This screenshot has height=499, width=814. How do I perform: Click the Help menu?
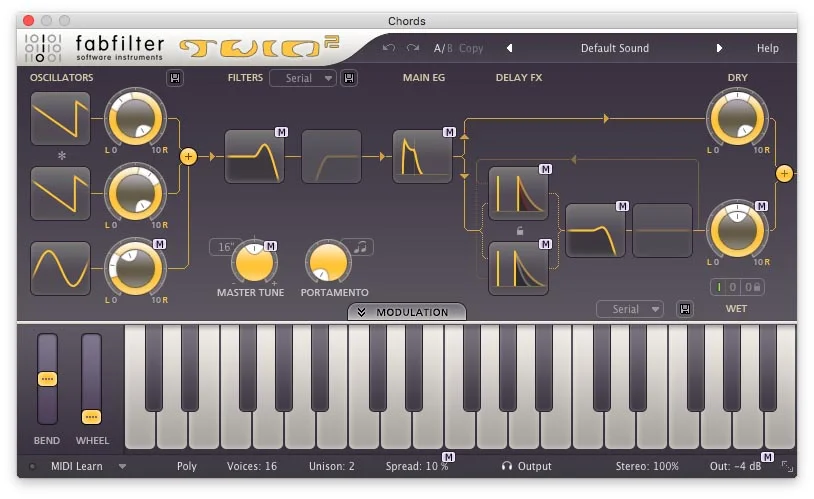[767, 48]
